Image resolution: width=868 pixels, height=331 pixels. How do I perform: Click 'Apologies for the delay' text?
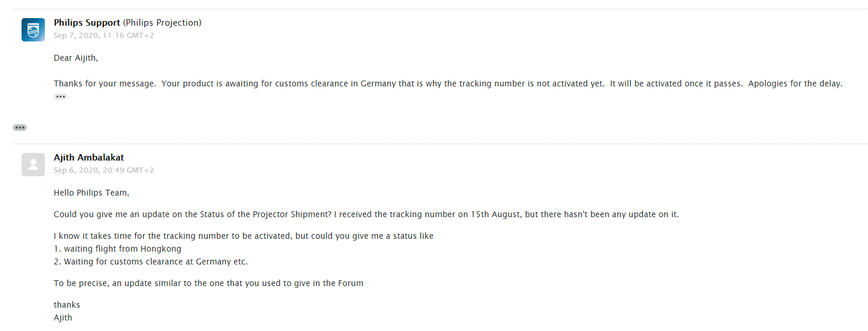(795, 83)
